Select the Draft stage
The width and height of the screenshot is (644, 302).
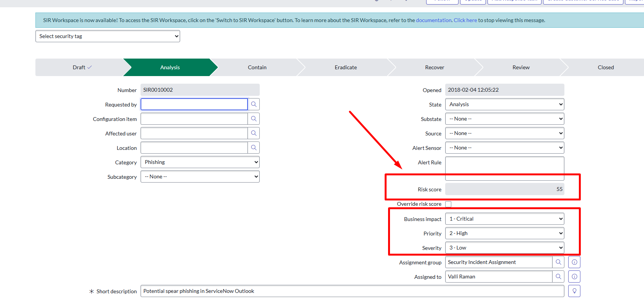[82, 67]
